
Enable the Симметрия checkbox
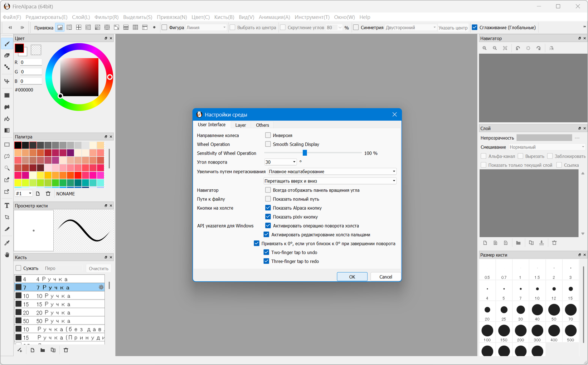pyautogui.click(x=356, y=28)
